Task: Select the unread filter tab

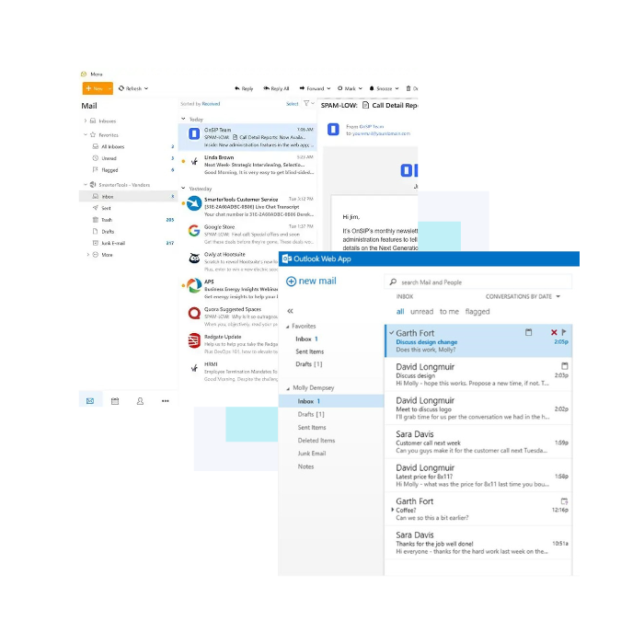Action: coord(421,311)
